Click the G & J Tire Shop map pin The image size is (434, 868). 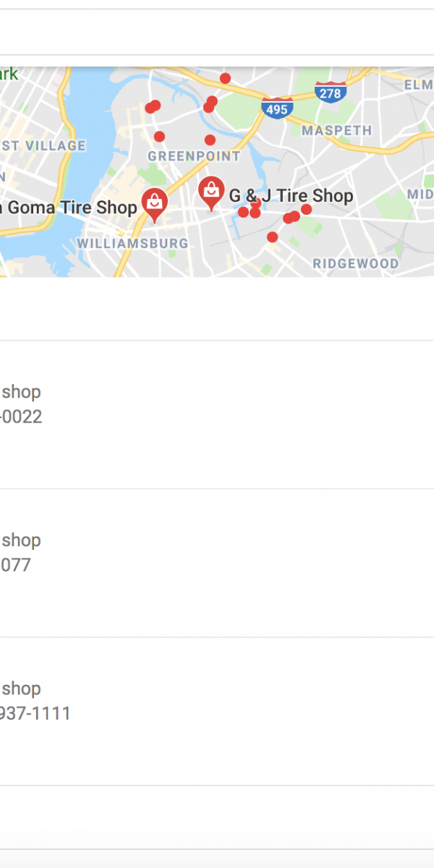pyautogui.click(x=210, y=192)
